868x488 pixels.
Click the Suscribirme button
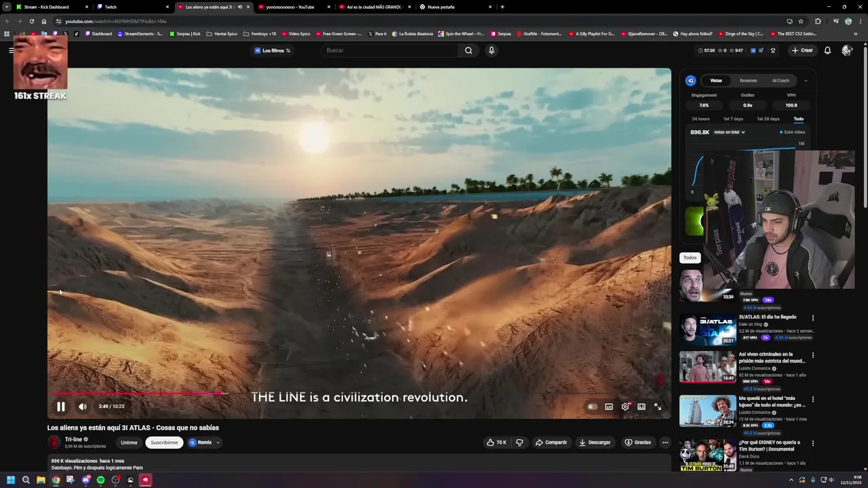point(164,443)
